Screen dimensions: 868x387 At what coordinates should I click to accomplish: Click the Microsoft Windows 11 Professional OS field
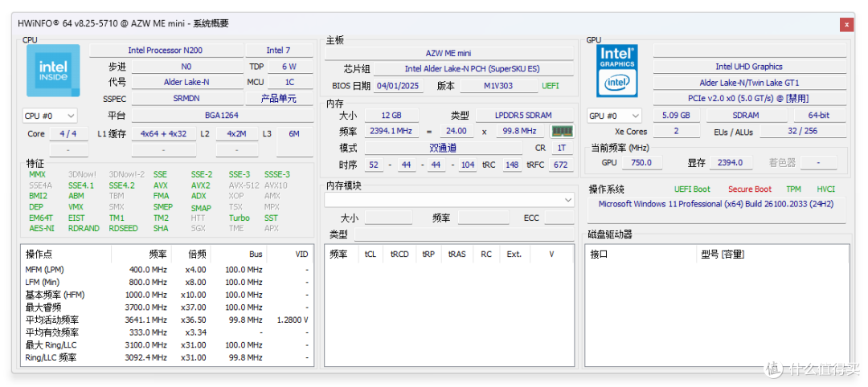[x=717, y=210]
